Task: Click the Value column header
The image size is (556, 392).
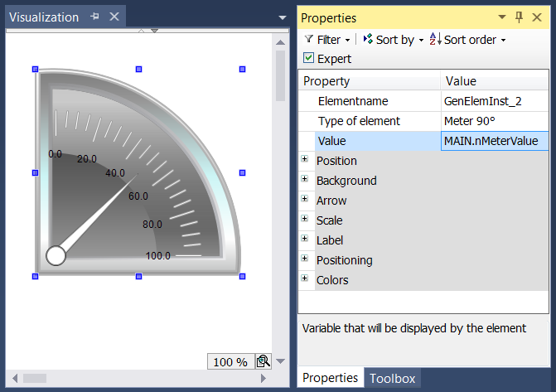Action: tap(495, 81)
